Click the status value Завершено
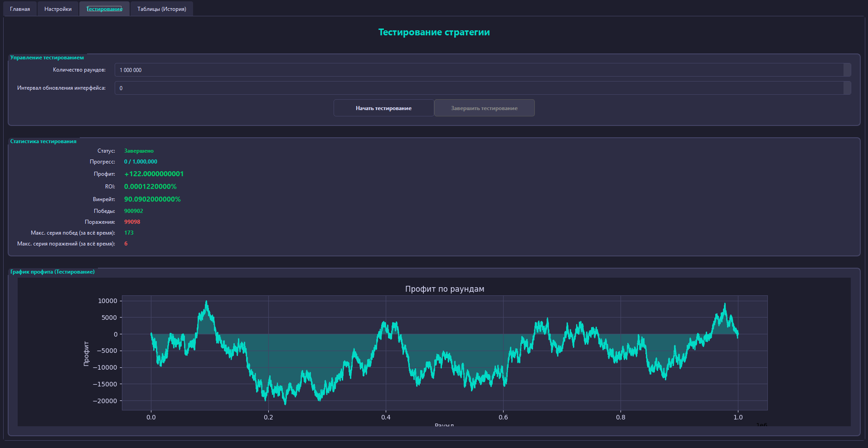Screen dimensions: 868x448 tap(139, 151)
